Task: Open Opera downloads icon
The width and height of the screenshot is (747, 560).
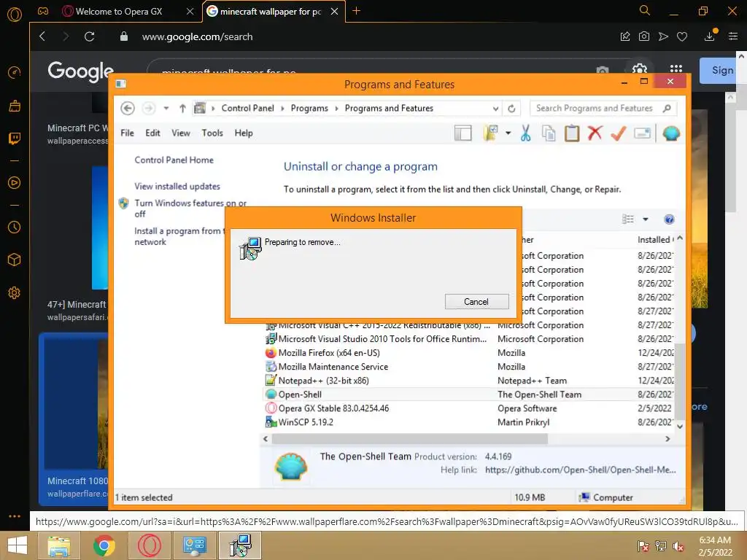Action: 710,36
